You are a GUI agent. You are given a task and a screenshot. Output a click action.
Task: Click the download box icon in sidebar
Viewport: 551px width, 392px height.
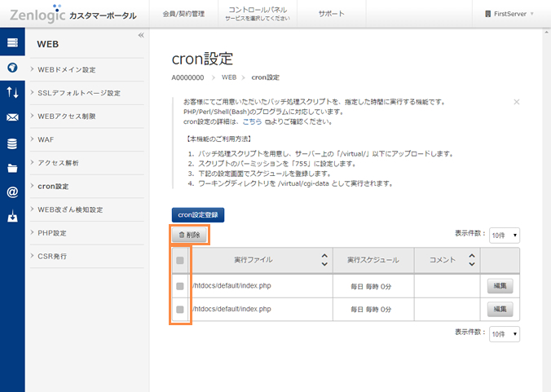(x=12, y=218)
